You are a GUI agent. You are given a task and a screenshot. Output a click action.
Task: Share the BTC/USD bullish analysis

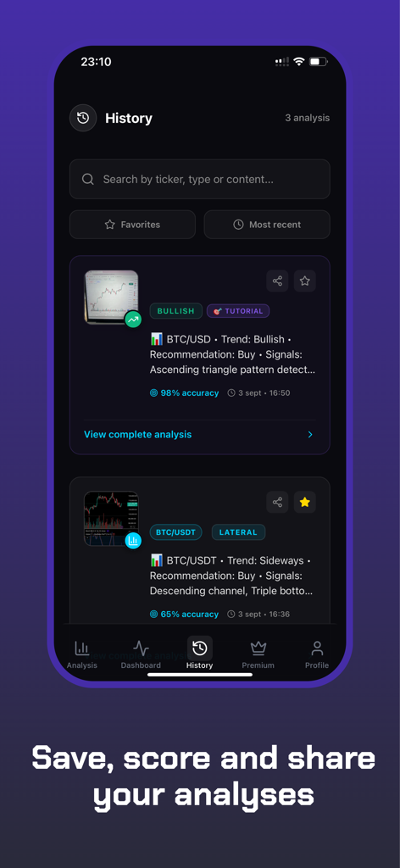(277, 281)
